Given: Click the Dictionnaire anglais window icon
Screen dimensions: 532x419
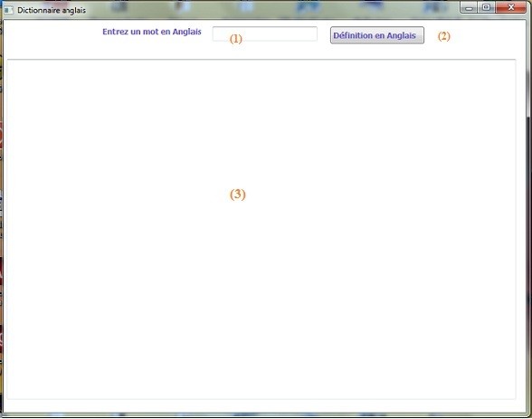Looking at the screenshot, I should click(x=8, y=10).
